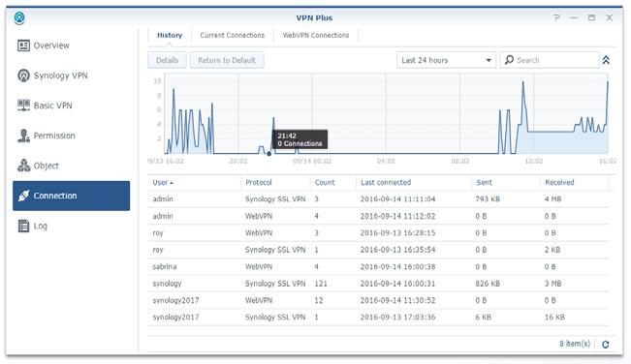Click the sent value 793 KB
This screenshot has height=364, width=631.
pos(488,199)
